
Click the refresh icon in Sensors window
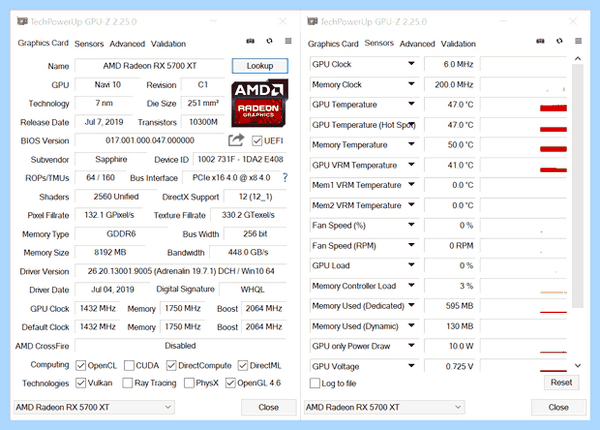coord(559,41)
